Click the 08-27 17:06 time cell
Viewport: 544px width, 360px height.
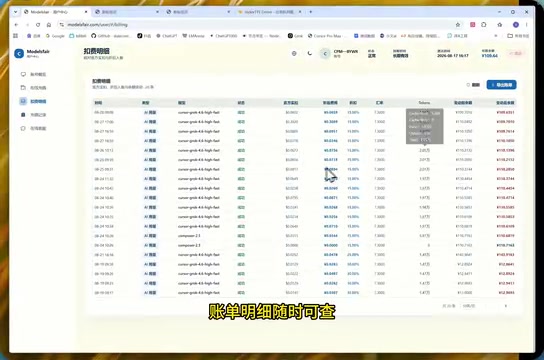[x=104, y=122]
